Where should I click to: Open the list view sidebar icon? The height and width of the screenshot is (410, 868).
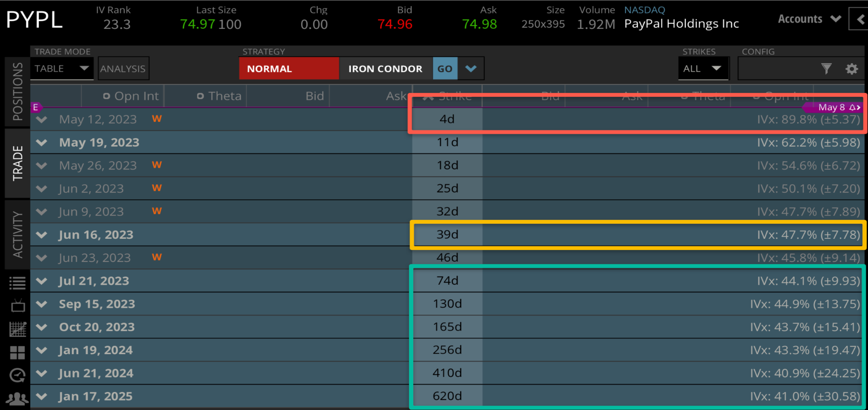17,283
